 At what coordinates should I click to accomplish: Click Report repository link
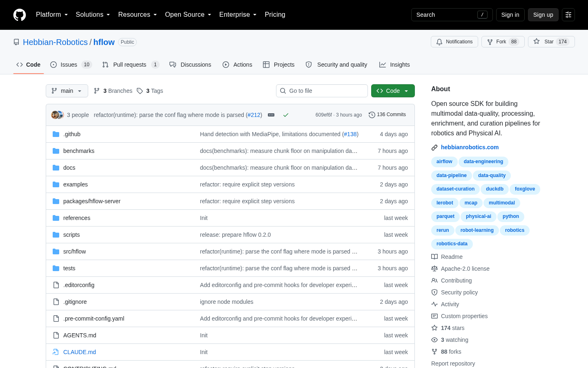[453, 364]
